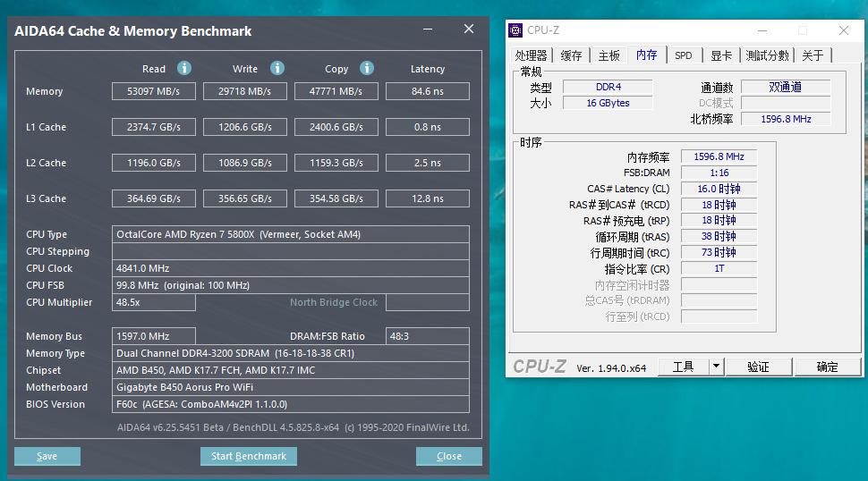Click the Read info icon in AIDA64
Screen dimensions: 868x481
[184, 68]
